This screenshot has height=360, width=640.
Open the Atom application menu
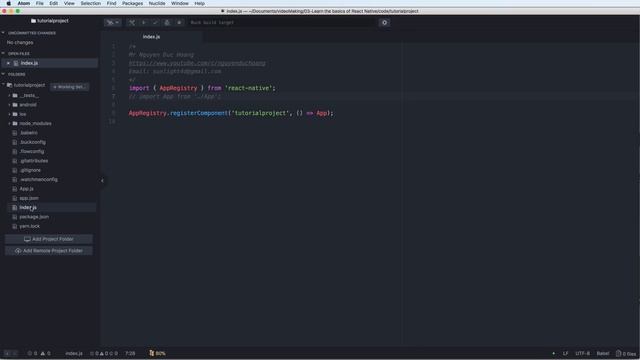pos(24,3)
